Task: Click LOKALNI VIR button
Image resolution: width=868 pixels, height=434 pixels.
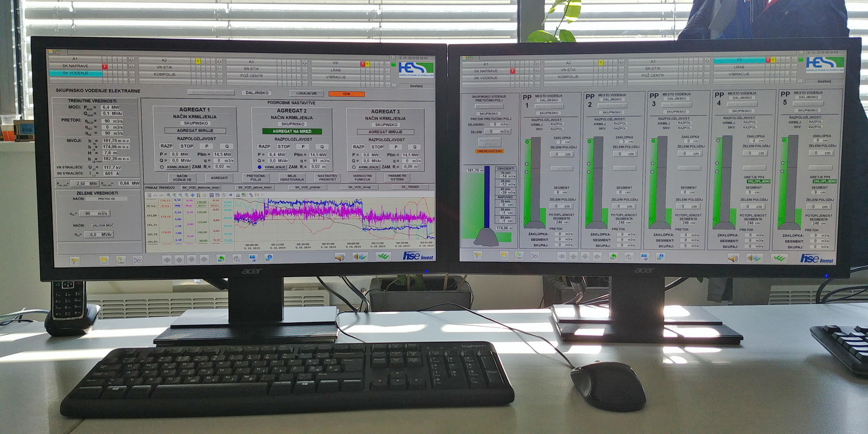Action: tap(307, 93)
